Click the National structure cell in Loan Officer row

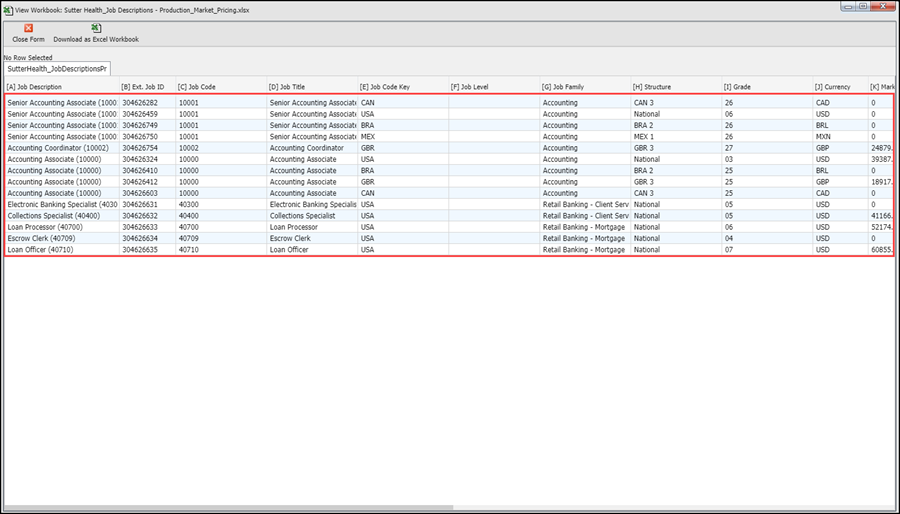676,250
